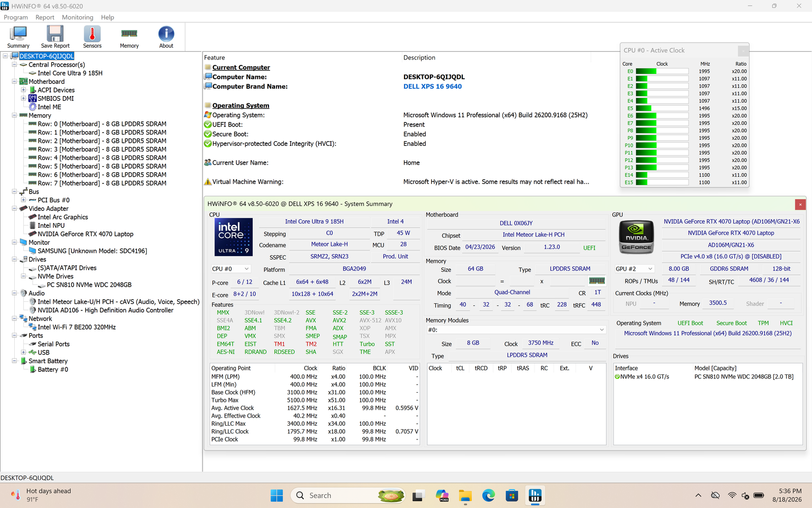Click the Monitor tree icon
Viewport: 812px width, 508px height.
coord(23,242)
